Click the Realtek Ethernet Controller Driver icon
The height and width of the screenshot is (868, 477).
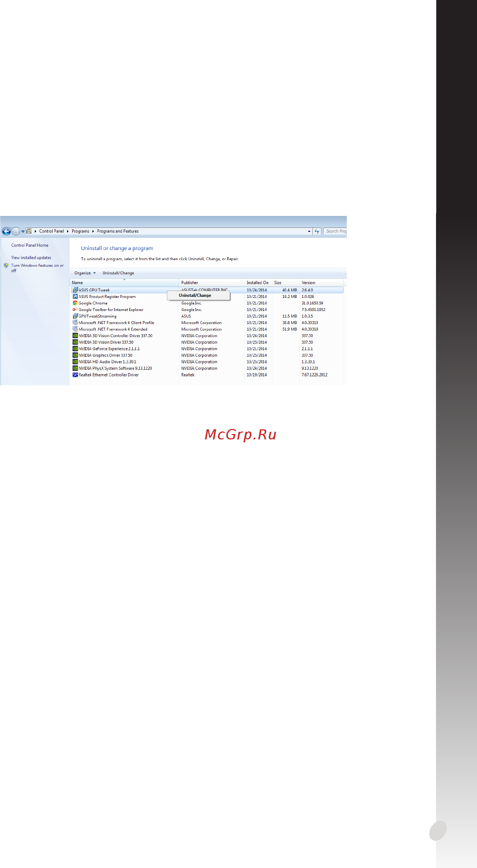point(75,375)
